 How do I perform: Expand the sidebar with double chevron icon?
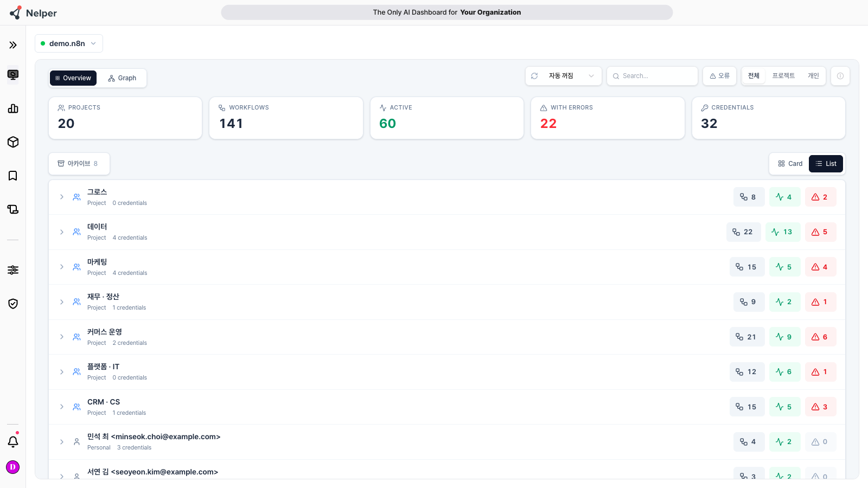pos(13,45)
